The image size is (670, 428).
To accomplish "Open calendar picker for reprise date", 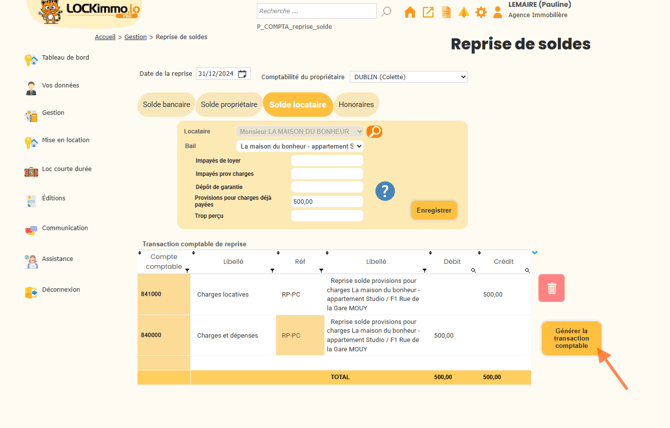I will (x=243, y=74).
